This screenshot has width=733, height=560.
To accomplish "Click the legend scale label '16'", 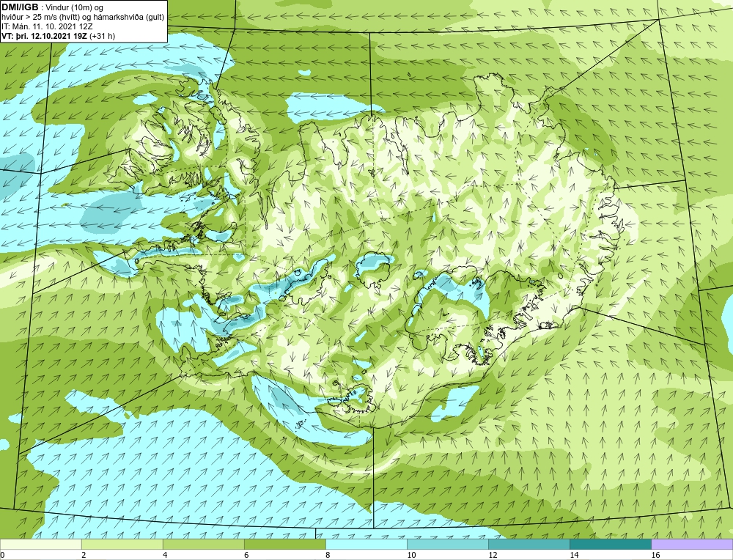I will [x=655, y=555].
